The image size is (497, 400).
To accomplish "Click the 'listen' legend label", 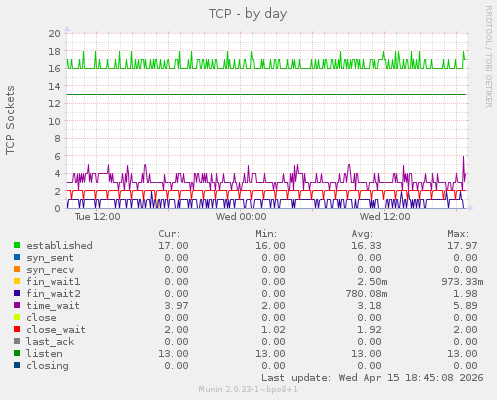I will click(x=44, y=354).
